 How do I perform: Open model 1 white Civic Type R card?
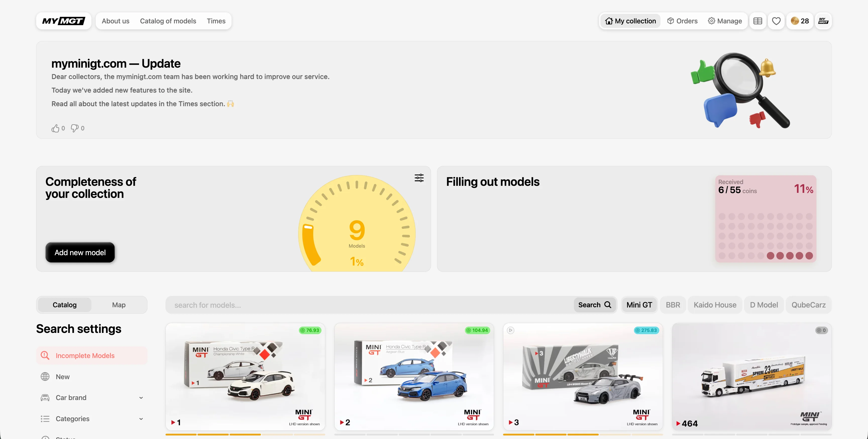(x=245, y=377)
